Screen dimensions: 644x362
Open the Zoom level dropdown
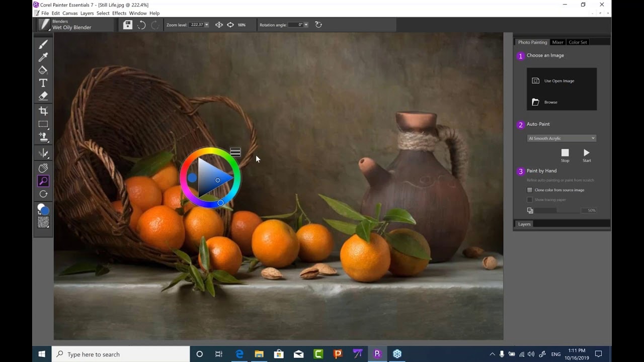coord(207,24)
